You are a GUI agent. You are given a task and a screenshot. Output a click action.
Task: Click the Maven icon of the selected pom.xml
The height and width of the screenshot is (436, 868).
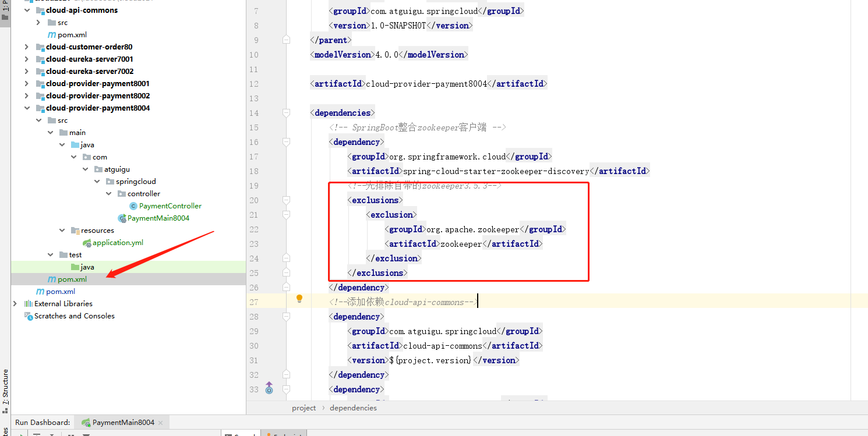point(52,279)
